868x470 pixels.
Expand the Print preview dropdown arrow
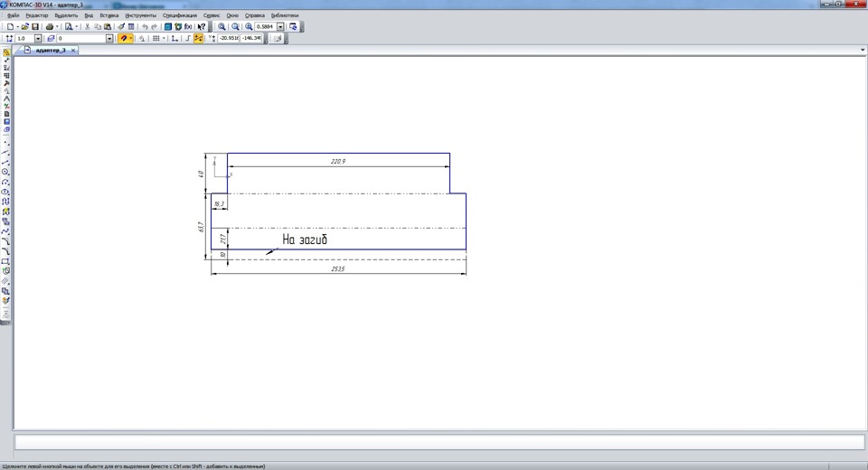tap(76, 26)
